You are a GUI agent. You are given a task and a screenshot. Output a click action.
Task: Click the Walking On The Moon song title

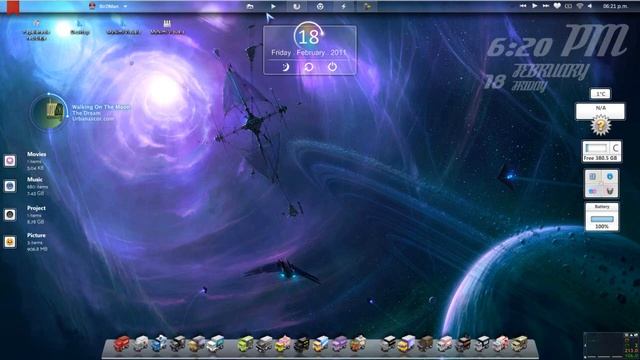[101, 107]
